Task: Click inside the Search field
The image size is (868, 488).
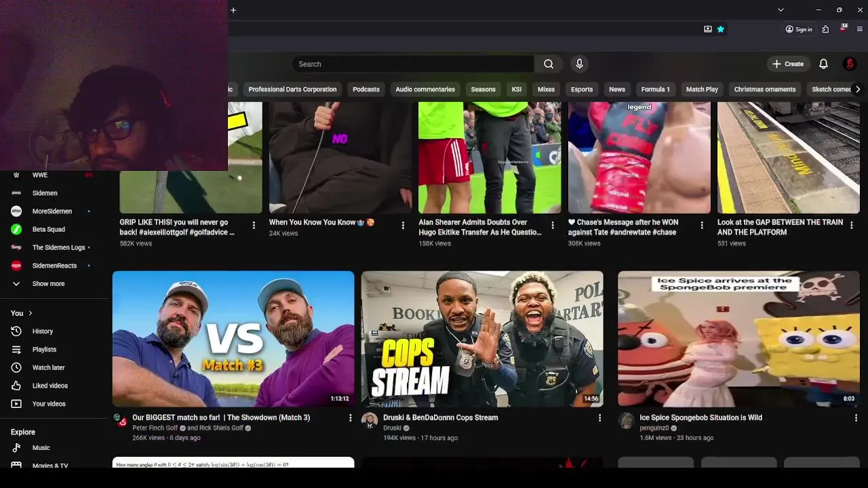Action: [x=413, y=64]
